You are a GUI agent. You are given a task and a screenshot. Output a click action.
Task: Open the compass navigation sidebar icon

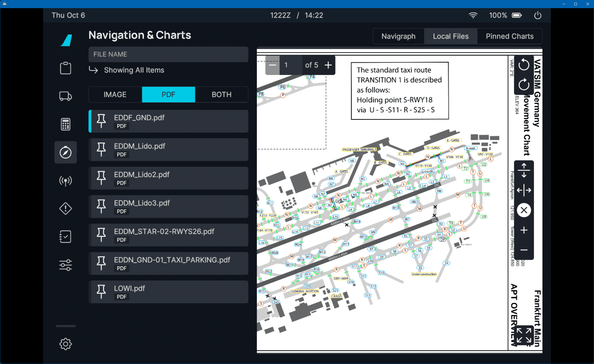(65, 152)
